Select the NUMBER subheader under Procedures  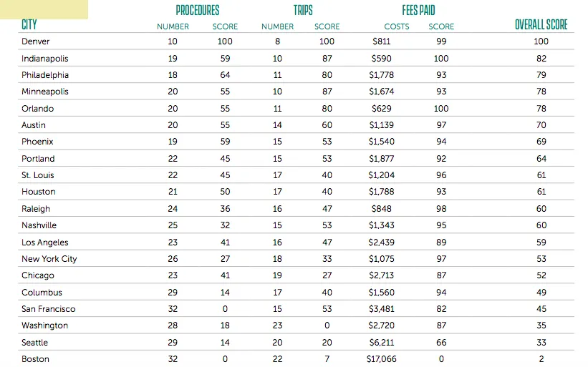(x=173, y=26)
